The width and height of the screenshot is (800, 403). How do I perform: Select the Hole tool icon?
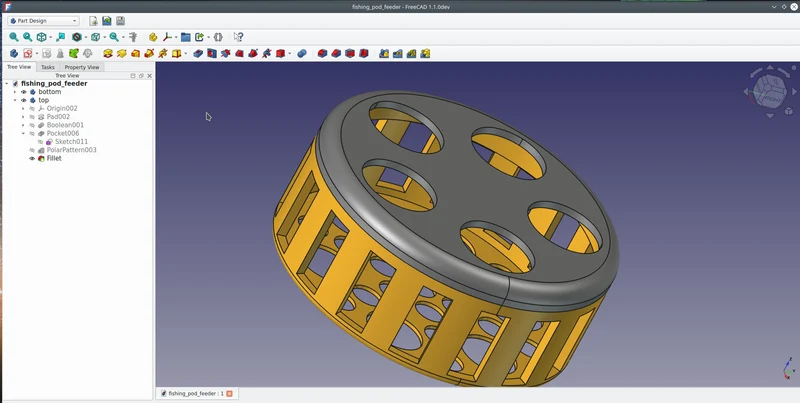(x=212, y=53)
